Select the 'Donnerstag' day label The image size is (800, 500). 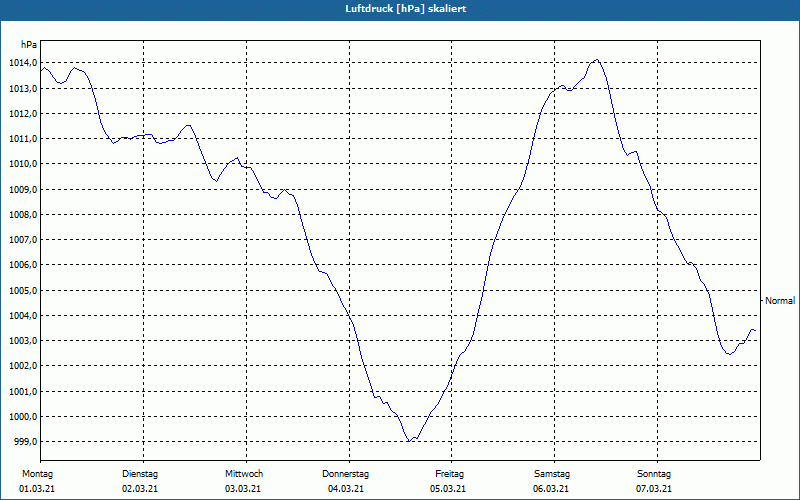point(345,474)
